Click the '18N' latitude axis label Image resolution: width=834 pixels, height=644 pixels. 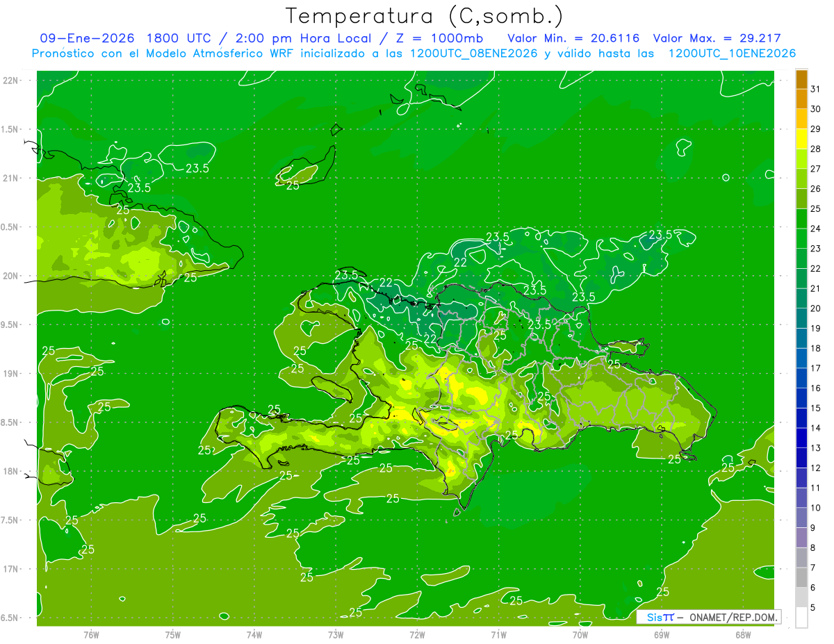[x=11, y=472]
